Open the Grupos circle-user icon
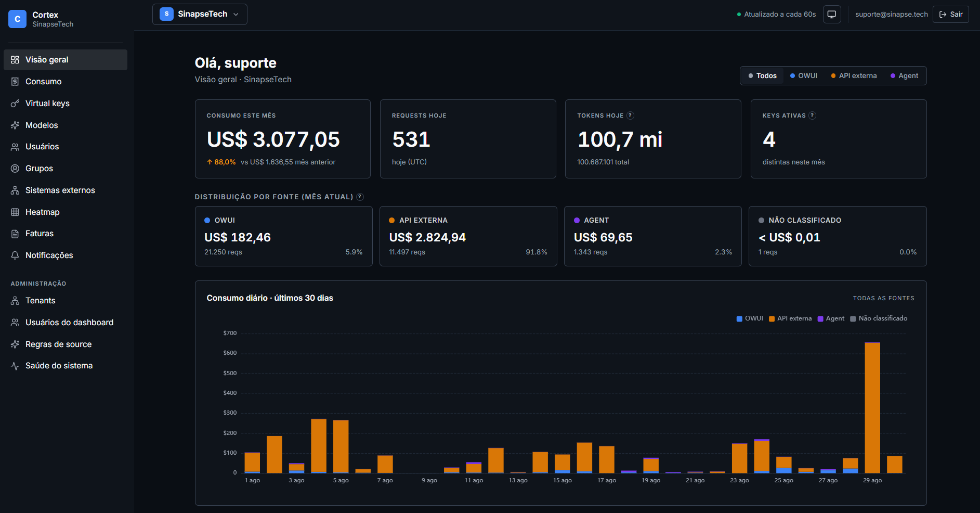Screen dimensions: 980x513 click(15, 169)
